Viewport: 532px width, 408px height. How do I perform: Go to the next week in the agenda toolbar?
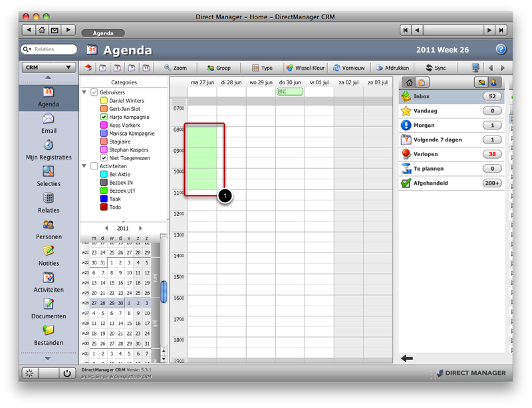click(503, 68)
